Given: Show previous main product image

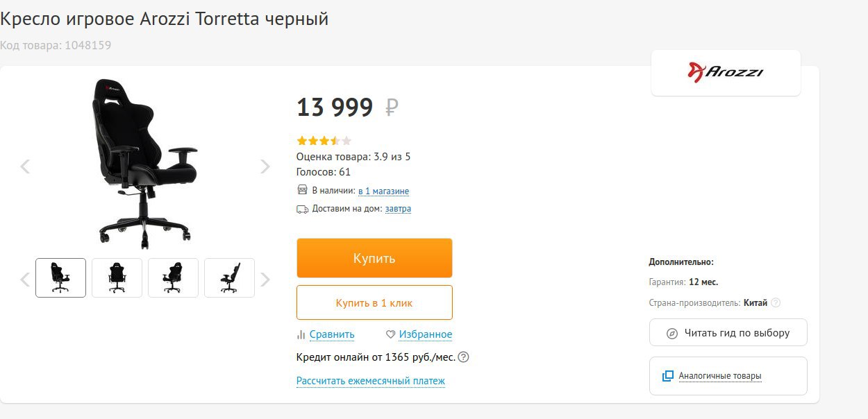Looking at the screenshot, I should (x=25, y=166).
